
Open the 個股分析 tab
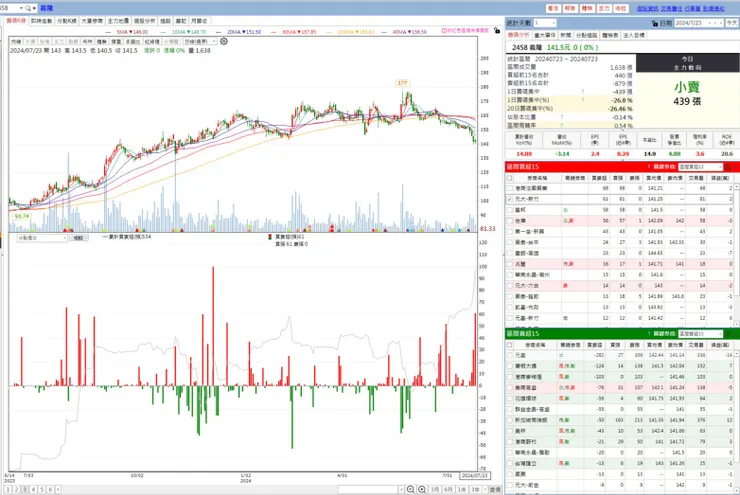tap(144, 21)
